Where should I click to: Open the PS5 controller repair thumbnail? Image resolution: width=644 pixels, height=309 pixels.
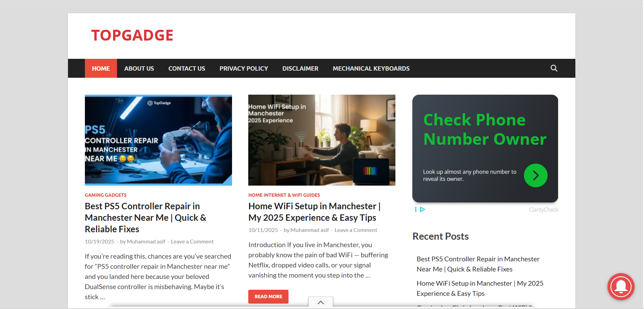tap(158, 140)
